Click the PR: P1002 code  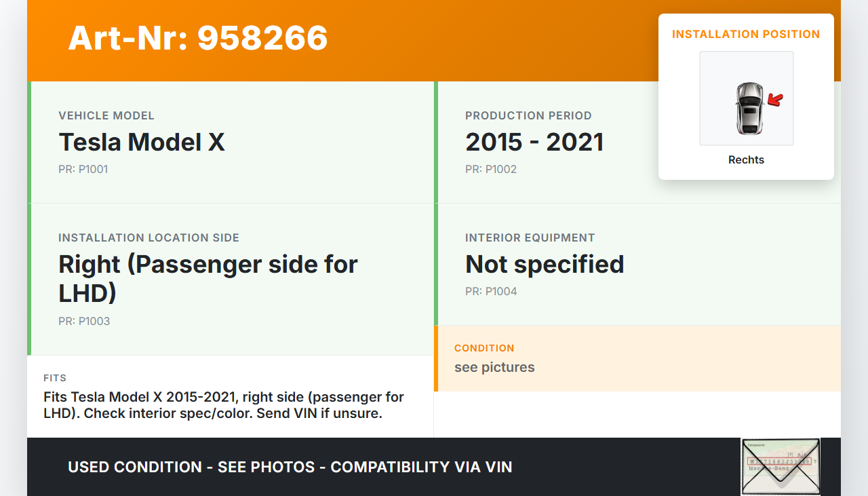[x=490, y=169]
